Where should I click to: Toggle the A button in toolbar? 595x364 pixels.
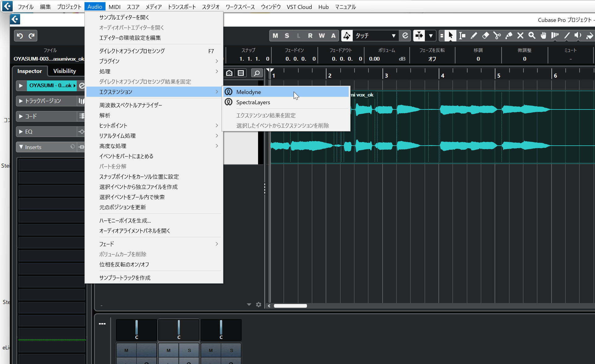pyautogui.click(x=333, y=36)
